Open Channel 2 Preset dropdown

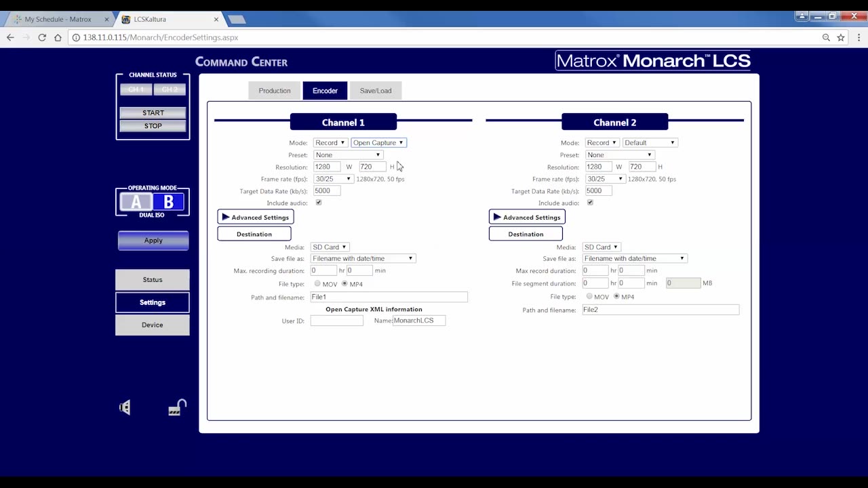point(620,155)
